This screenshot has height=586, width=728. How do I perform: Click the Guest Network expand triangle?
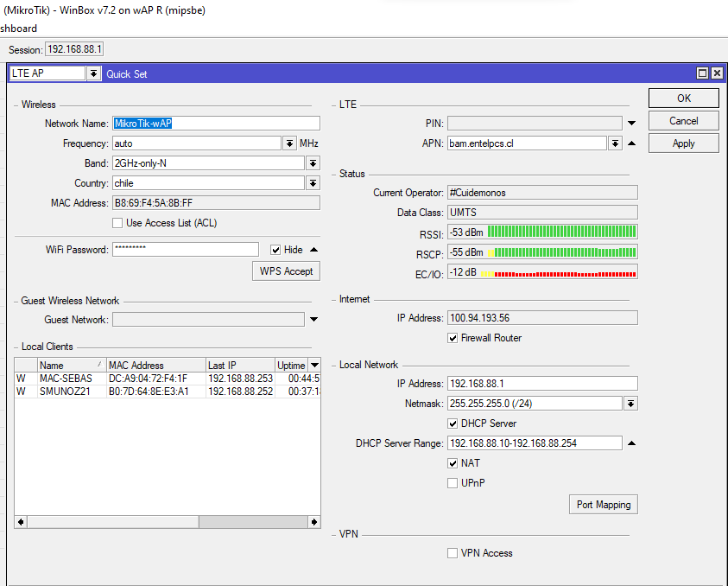[x=313, y=320]
